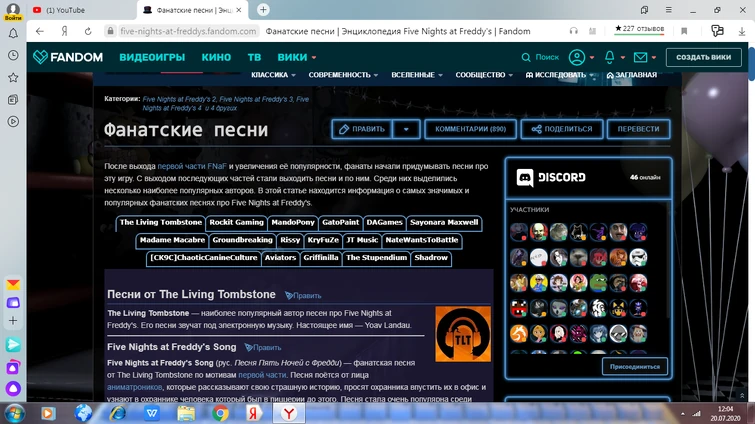The width and height of the screenshot is (755, 424).
Task: Click the Fandom logo
Action: [68, 57]
